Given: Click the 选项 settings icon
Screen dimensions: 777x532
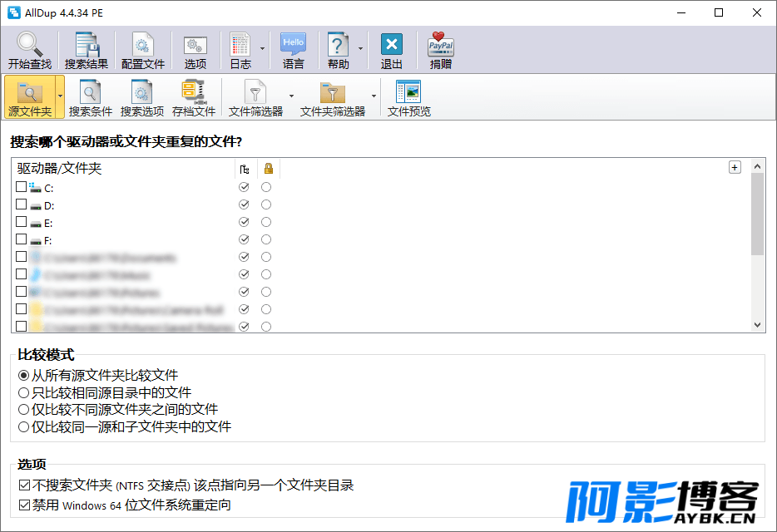Looking at the screenshot, I should click(x=195, y=45).
